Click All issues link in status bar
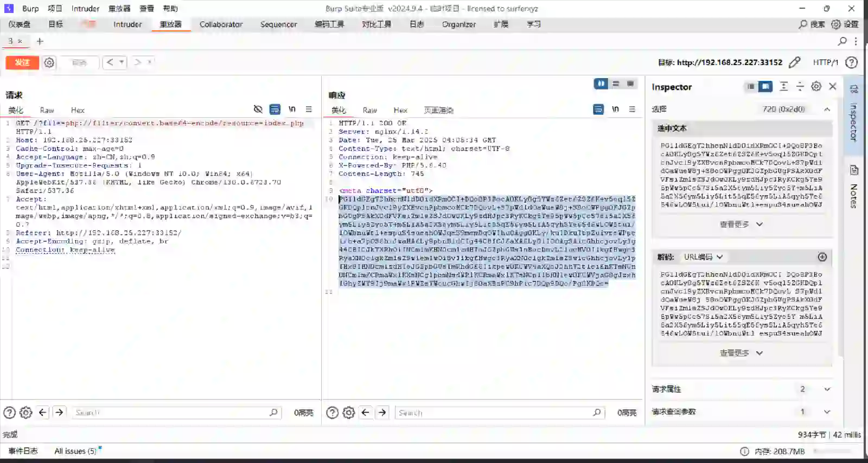Image resolution: width=868 pixels, height=463 pixels. click(75, 451)
